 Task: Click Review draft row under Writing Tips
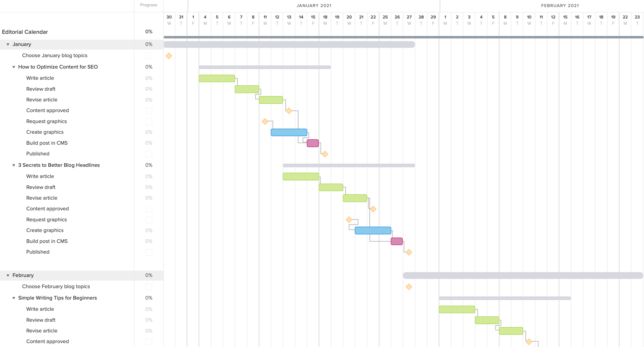[x=41, y=320]
